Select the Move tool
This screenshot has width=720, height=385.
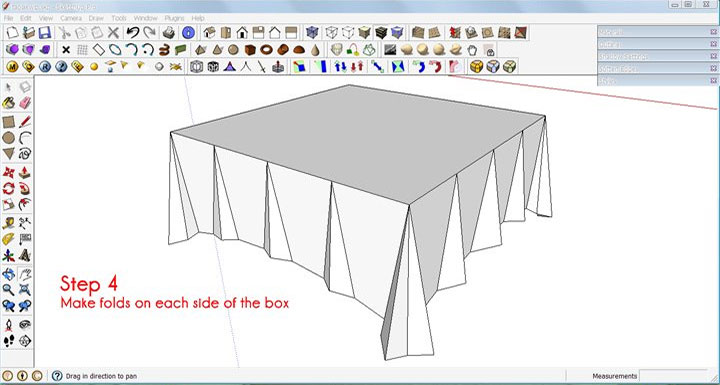coord(9,173)
